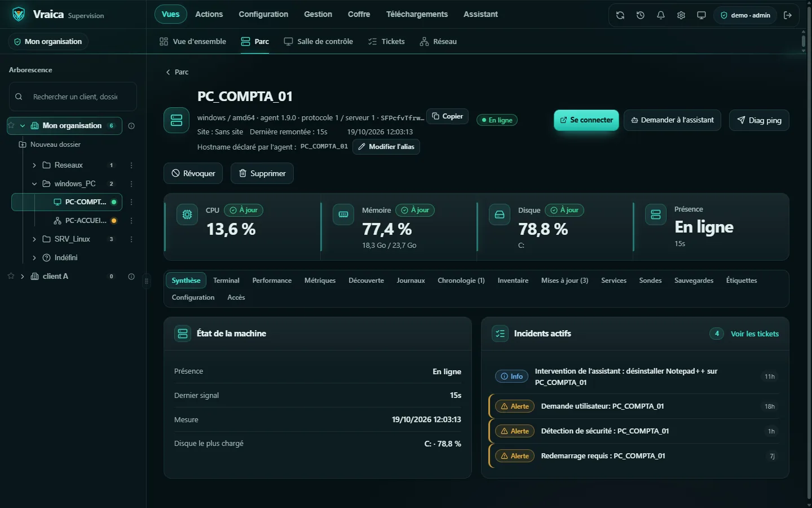The height and width of the screenshot is (508, 812).
Task: Open the Terminal tab
Action: 226,281
